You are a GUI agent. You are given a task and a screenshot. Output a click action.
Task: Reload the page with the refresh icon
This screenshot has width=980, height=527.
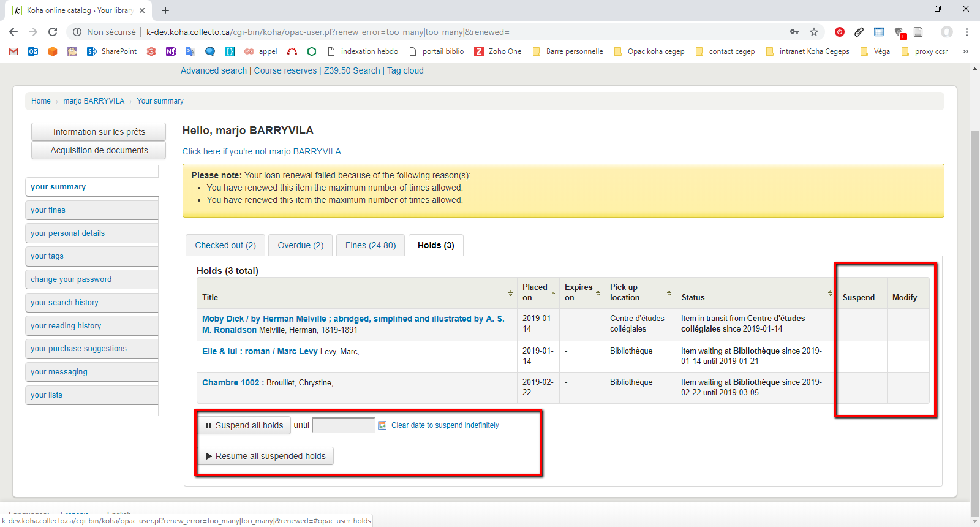pos(53,32)
